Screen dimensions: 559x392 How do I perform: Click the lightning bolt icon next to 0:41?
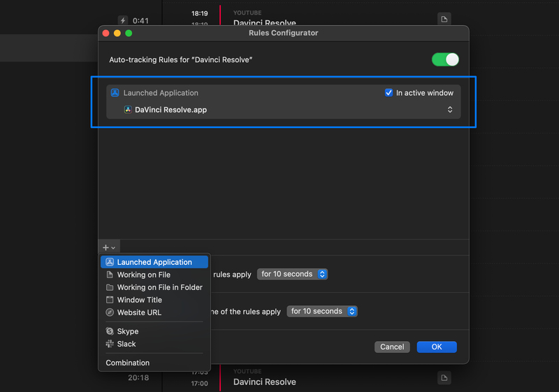coord(123,20)
